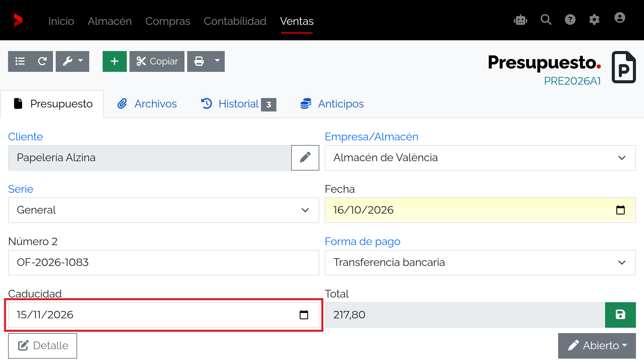Expand the Forma de pago dropdown

click(x=480, y=263)
